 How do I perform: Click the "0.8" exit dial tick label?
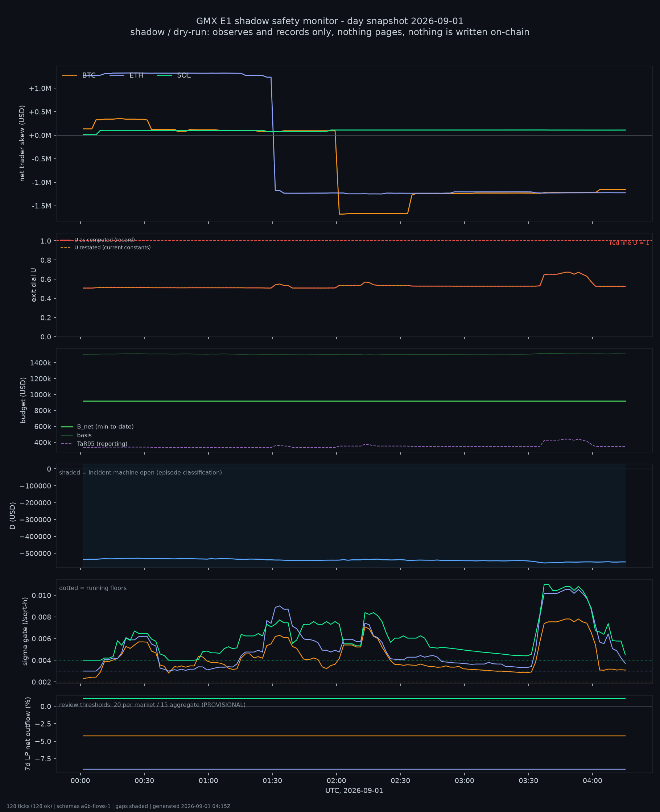tap(46, 260)
